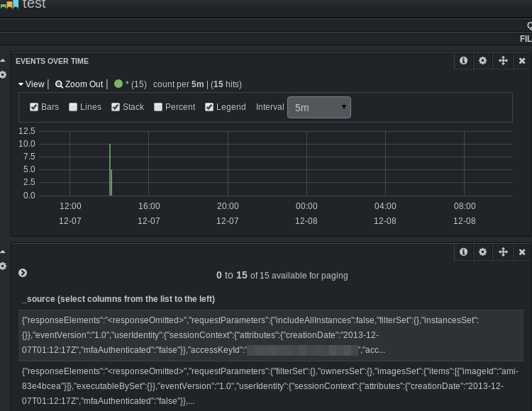Open row settings gear beside histogram row

pyautogui.click(x=3, y=74)
